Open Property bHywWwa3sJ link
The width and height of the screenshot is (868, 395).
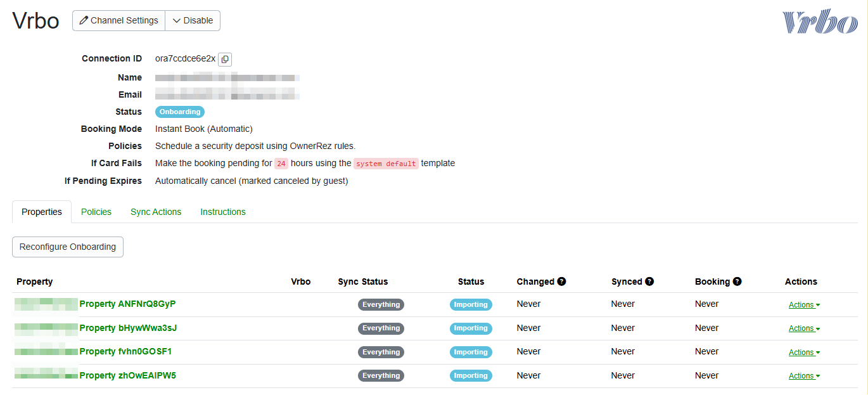(x=128, y=328)
